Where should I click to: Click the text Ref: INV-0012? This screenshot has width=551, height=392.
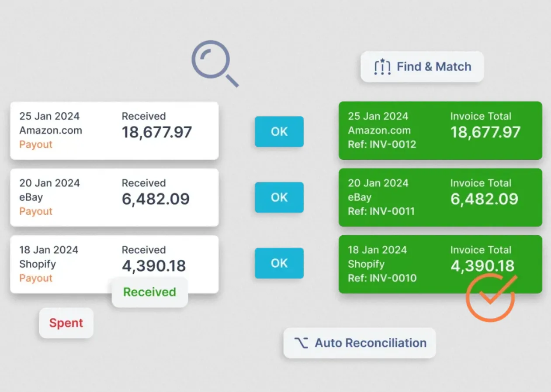(x=382, y=144)
